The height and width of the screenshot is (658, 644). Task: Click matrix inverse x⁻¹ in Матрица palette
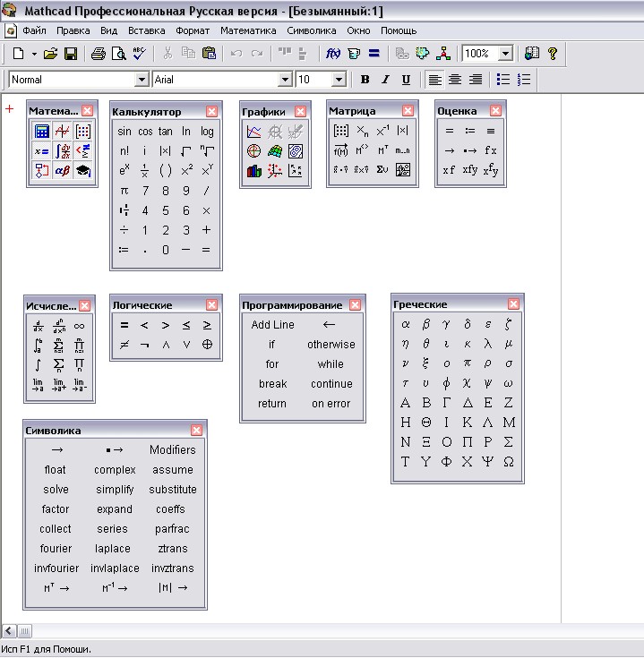click(382, 131)
